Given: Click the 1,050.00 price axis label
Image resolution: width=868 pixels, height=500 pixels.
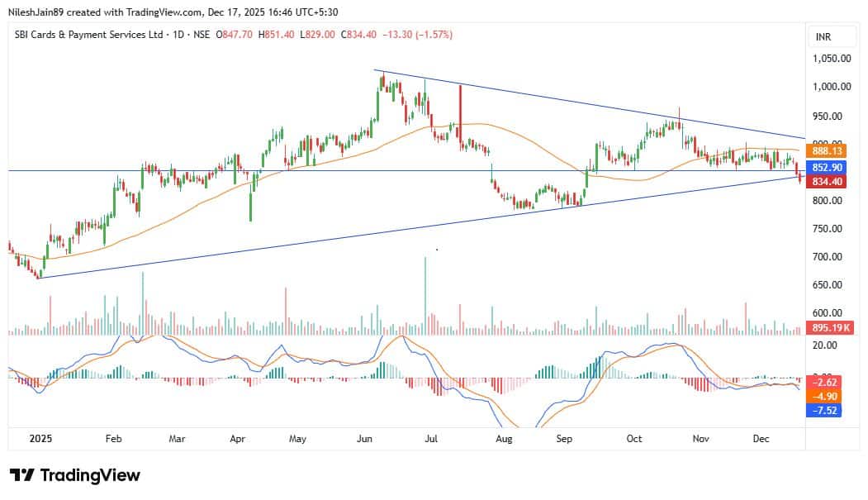Looking at the screenshot, I should [832, 58].
